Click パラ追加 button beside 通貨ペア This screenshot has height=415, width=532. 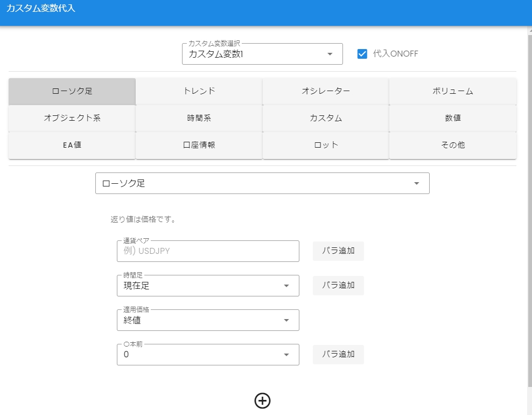[x=338, y=251]
